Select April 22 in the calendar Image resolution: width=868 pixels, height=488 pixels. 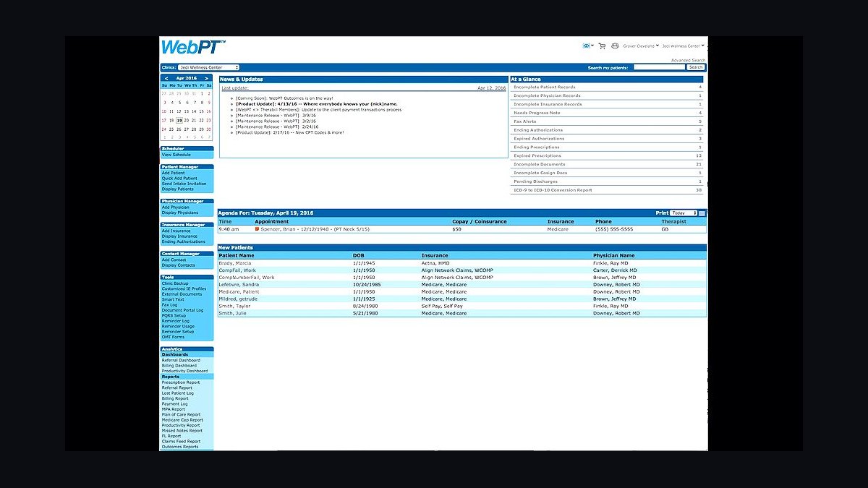(202, 121)
